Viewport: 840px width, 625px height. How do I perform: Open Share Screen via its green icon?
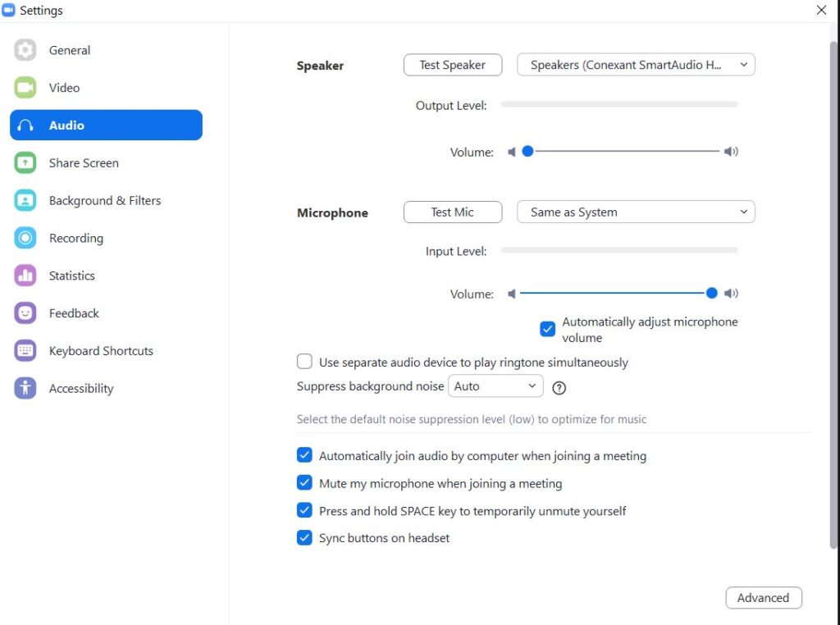tap(25, 163)
